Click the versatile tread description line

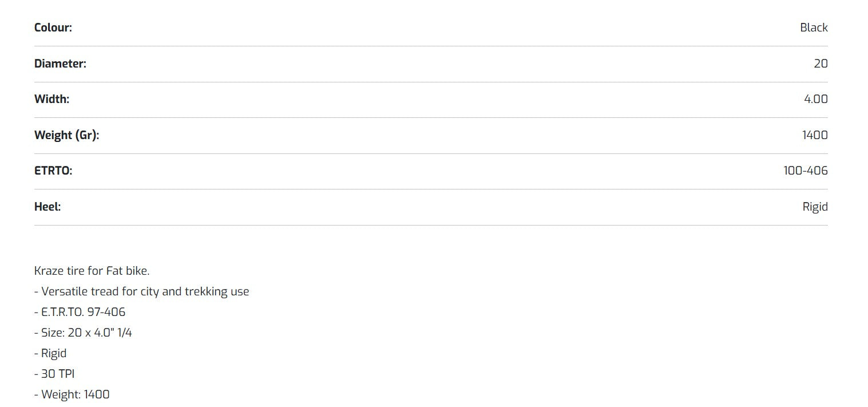(141, 291)
